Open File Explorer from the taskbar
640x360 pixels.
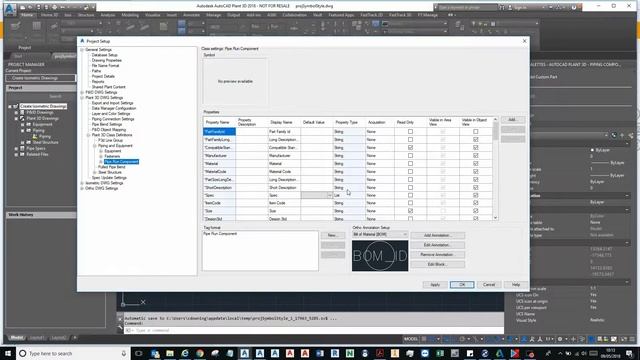(170, 353)
